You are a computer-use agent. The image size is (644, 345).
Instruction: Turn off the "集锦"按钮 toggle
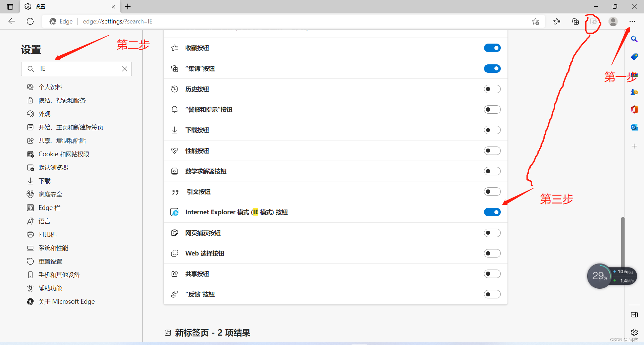[492, 69]
